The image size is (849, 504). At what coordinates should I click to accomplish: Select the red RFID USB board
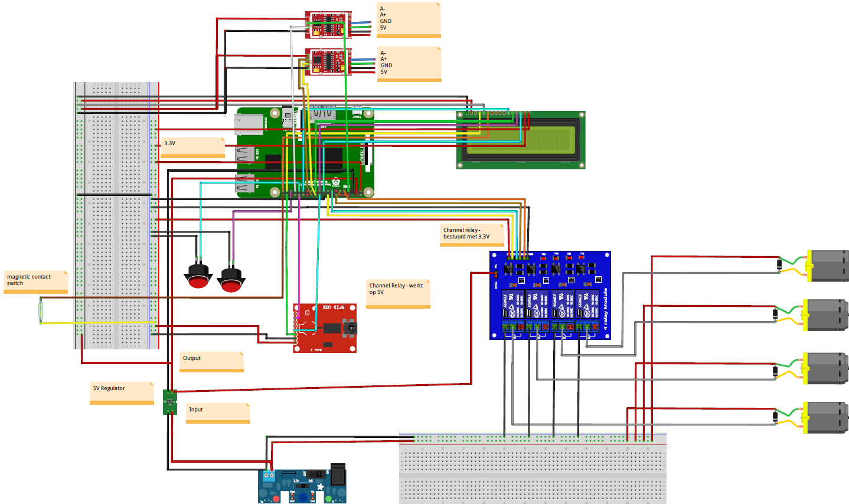tap(325, 328)
